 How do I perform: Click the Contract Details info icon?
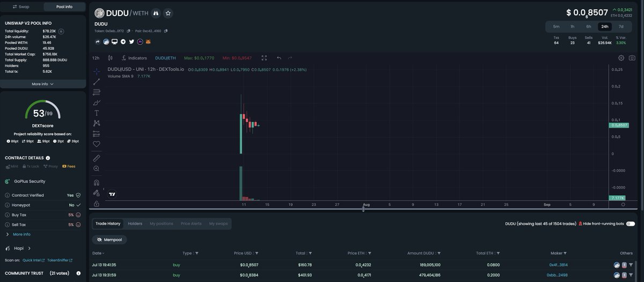[48, 158]
